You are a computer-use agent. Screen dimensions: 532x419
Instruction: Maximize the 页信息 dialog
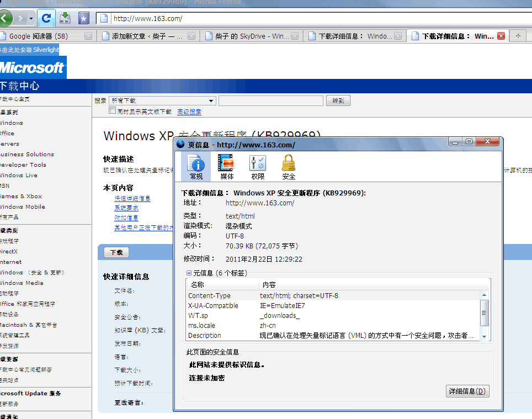(469, 141)
